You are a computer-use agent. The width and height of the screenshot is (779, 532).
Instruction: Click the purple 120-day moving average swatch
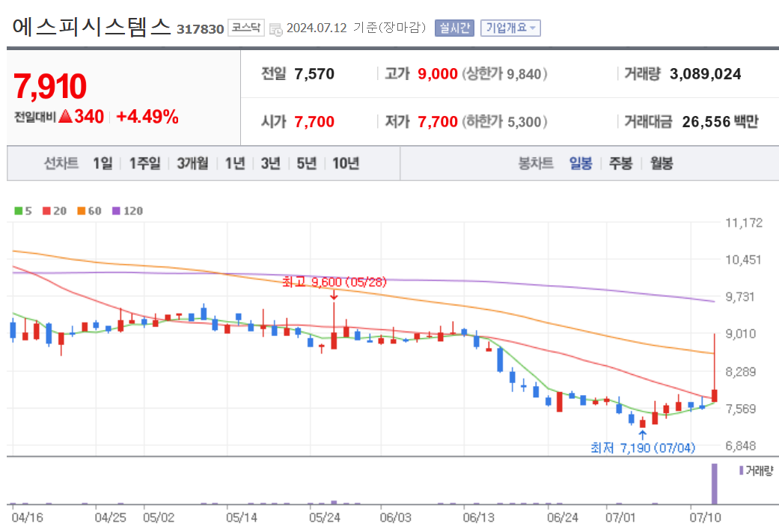point(116,211)
